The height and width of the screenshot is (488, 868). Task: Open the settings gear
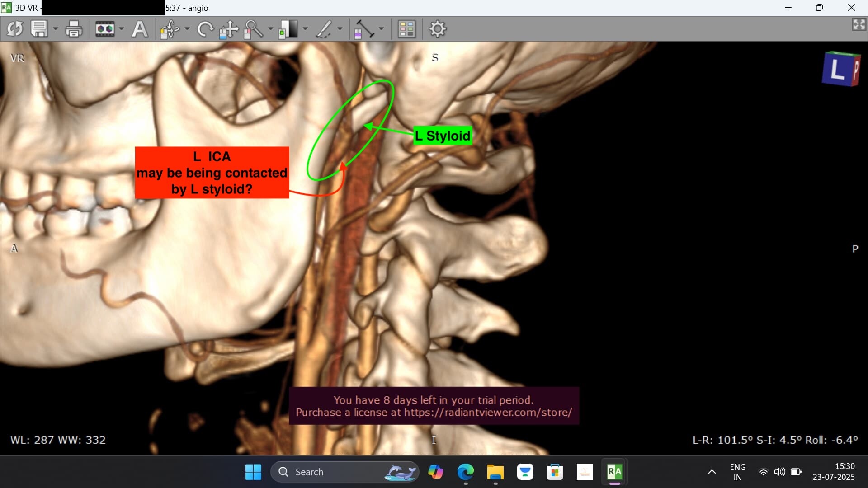437,29
